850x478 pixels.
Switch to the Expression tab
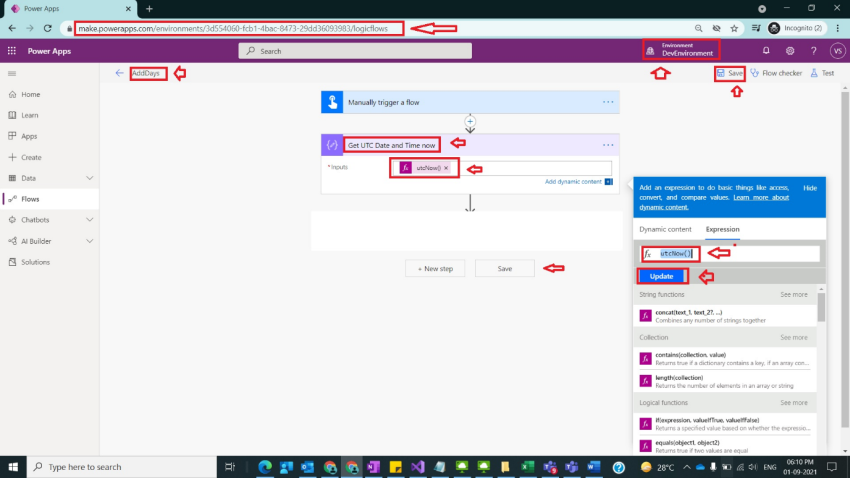coord(723,229)
